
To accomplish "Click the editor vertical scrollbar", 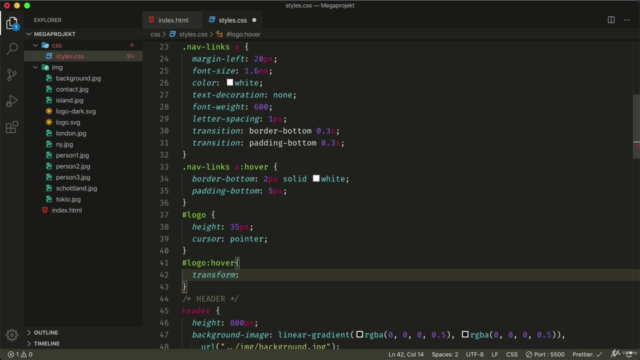I will pyautogui.click(x=636, y=127).
